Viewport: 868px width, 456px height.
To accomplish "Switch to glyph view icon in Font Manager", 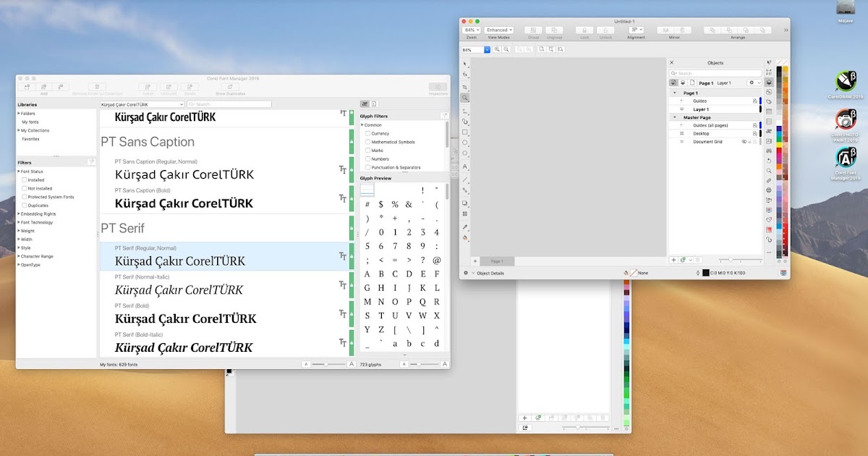I will (365, 104).
